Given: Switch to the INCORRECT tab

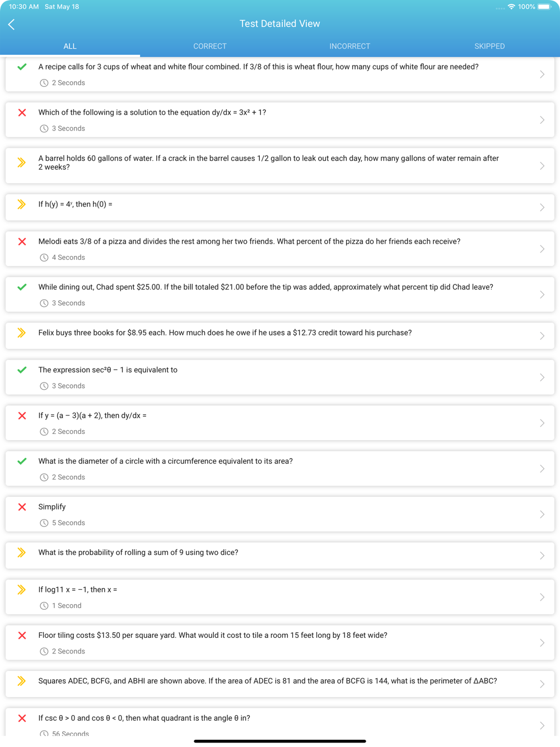Looking at the screenshot, I should [350, 46].
